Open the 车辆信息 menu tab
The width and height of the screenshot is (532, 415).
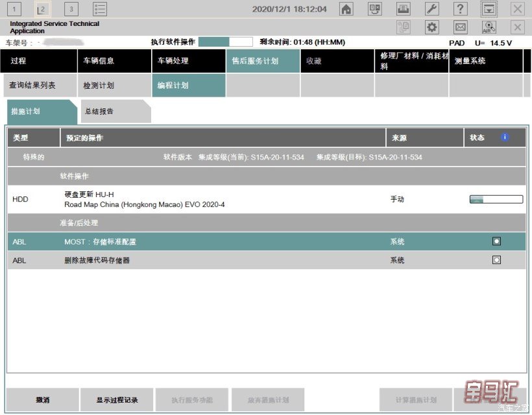(114, 61)
